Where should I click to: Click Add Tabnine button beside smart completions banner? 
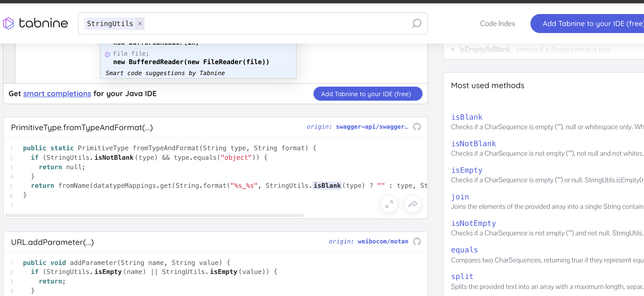[368, 94]
